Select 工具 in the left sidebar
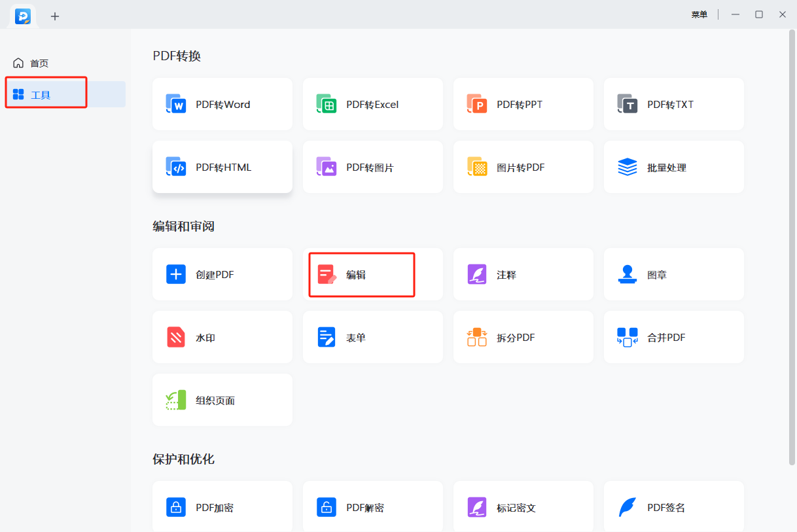The image size is (797, 532). pos(41,95)
